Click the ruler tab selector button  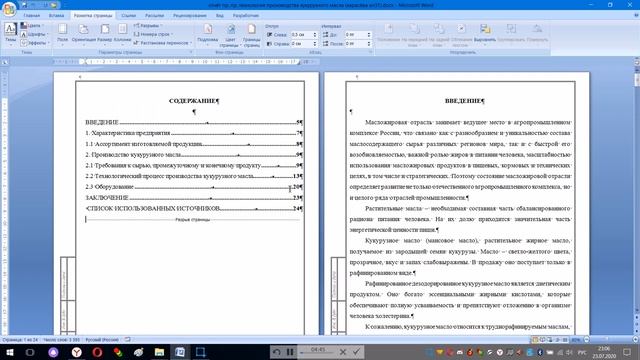coord(5,62)
